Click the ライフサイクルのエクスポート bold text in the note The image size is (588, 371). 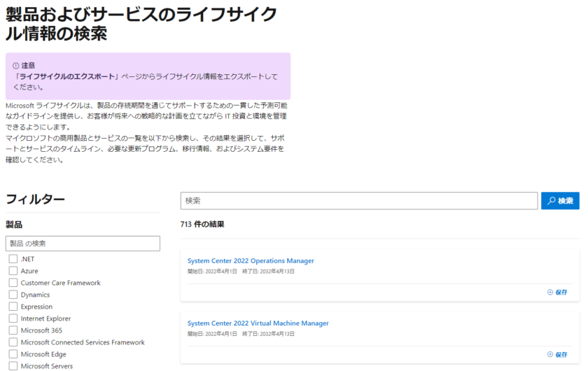tap(67, 76)
